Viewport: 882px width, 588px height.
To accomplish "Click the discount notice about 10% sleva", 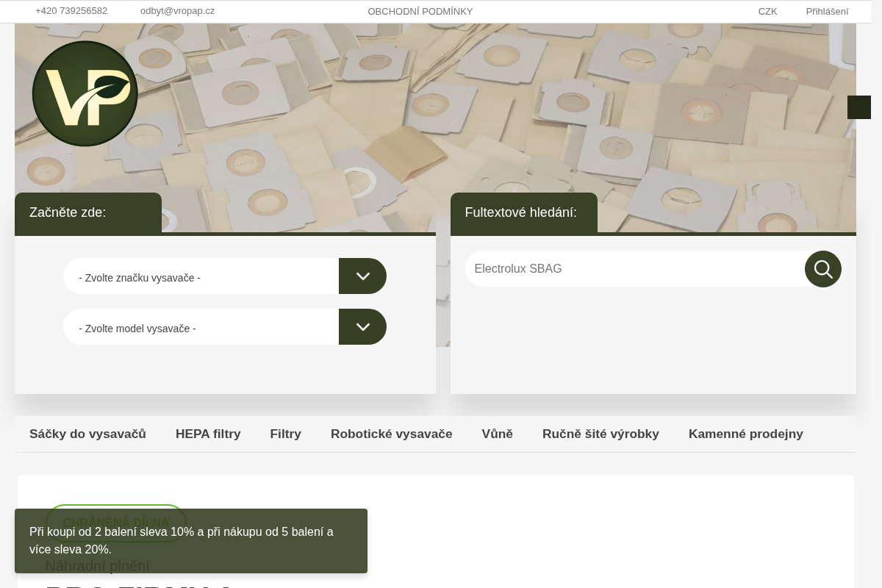I will point(191,541).
